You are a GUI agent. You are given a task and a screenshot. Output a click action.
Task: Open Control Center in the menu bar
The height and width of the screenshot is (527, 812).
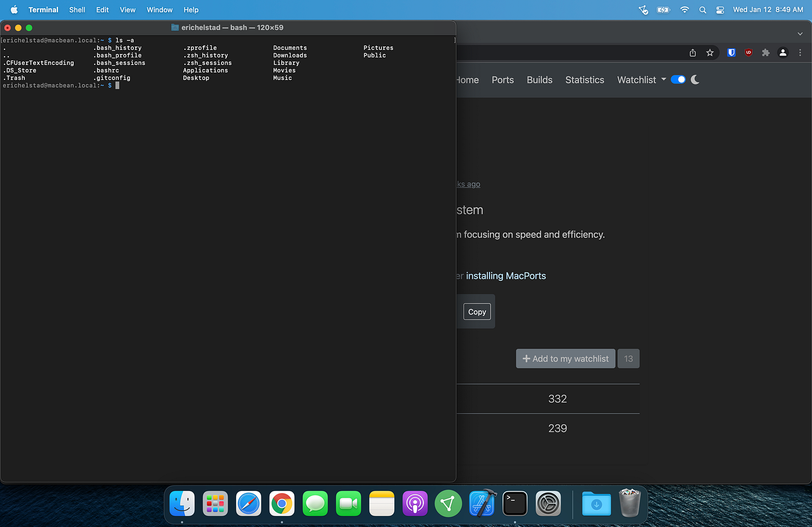(x=720, y=10)
